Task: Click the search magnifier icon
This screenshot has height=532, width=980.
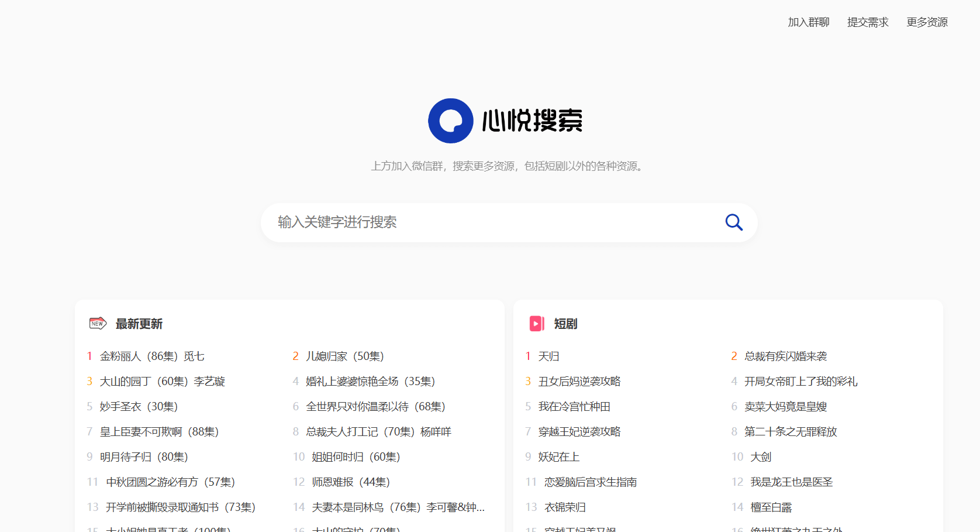Action: click(x=733, y=222)
